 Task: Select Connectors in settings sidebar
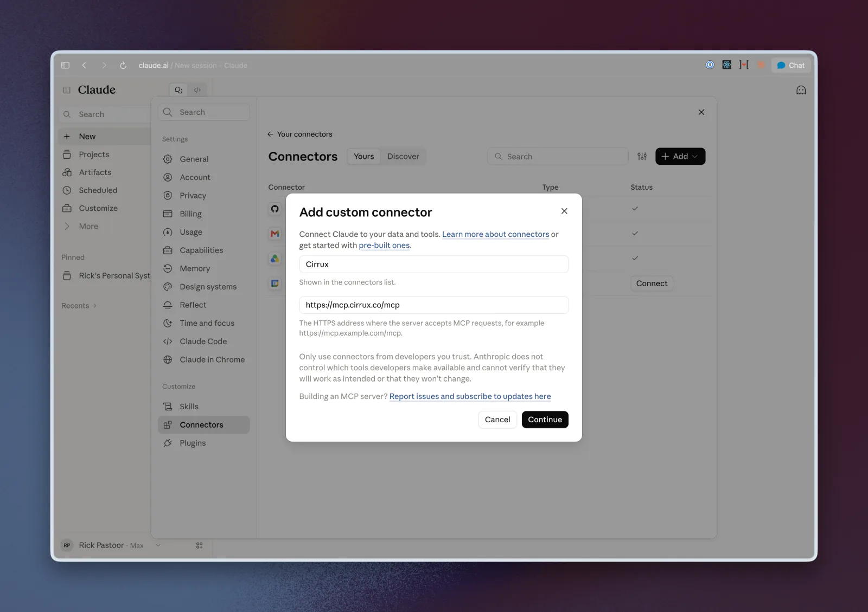(204, 425)
